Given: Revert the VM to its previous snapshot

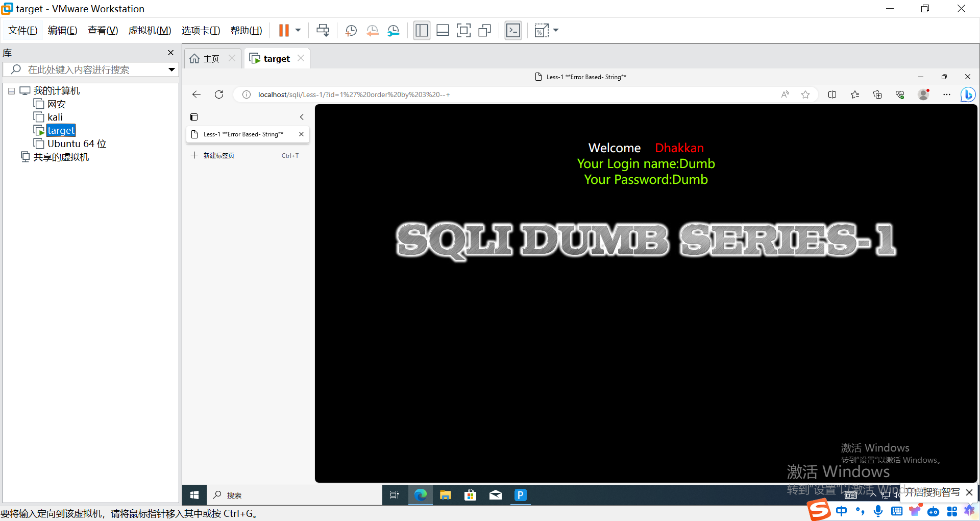Looking at the screenshot, I should pyautogui.click(x=372, y=31).
